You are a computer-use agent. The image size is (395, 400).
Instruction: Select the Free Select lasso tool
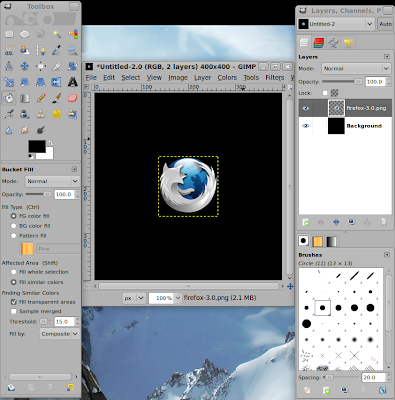point(41,34)
